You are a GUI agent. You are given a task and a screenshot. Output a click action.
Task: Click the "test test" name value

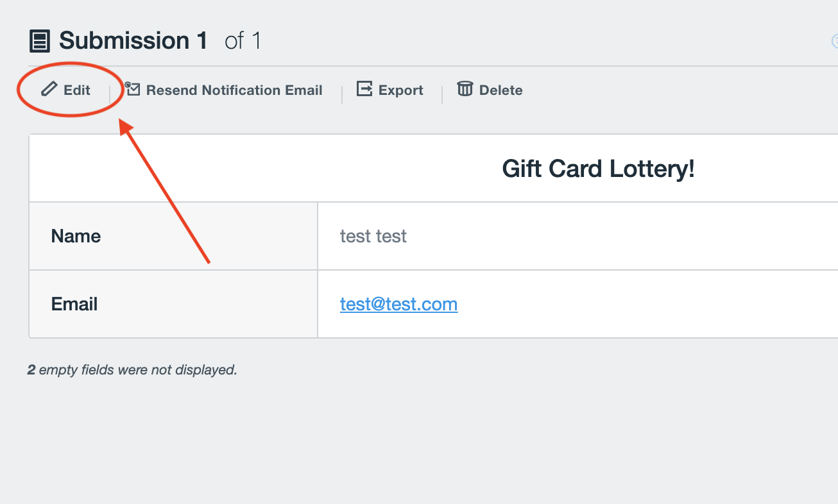[x=373, y=236]
